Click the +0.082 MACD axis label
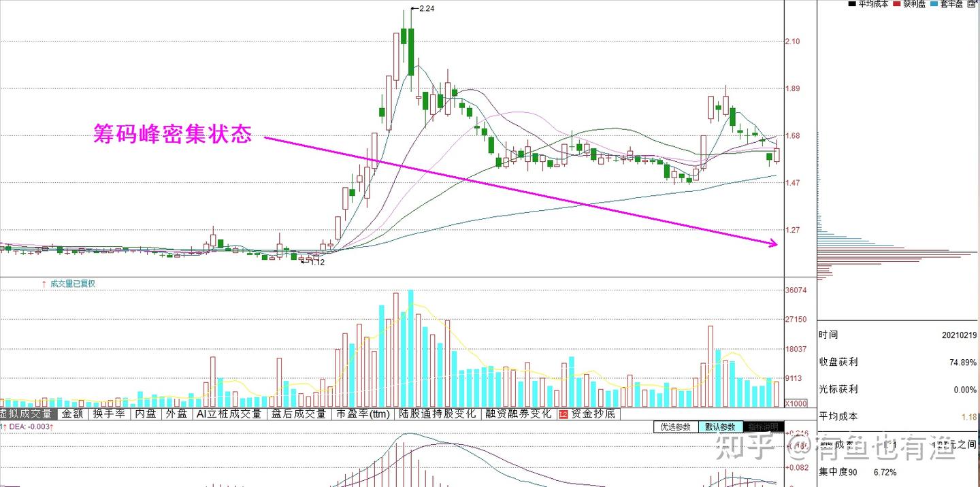The image size is (980, 487). point(796,468)
